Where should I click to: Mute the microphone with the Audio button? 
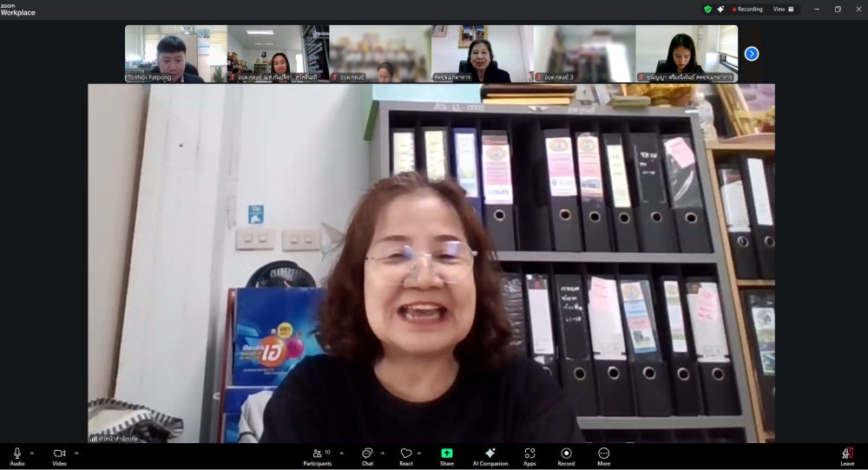point(16,454)
